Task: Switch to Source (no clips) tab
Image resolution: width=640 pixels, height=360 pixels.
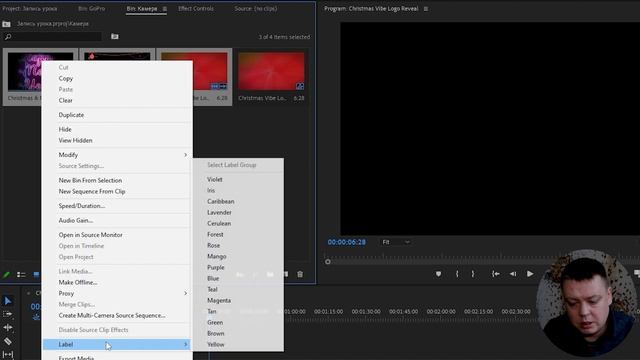Action: [x=256, y=9]
